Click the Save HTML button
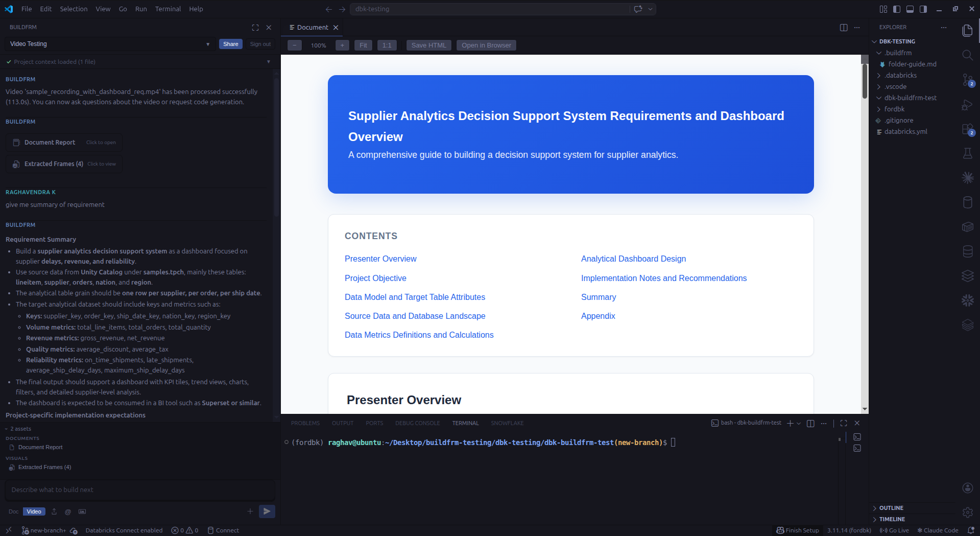 pyautogui.click(x=429, y=45)
